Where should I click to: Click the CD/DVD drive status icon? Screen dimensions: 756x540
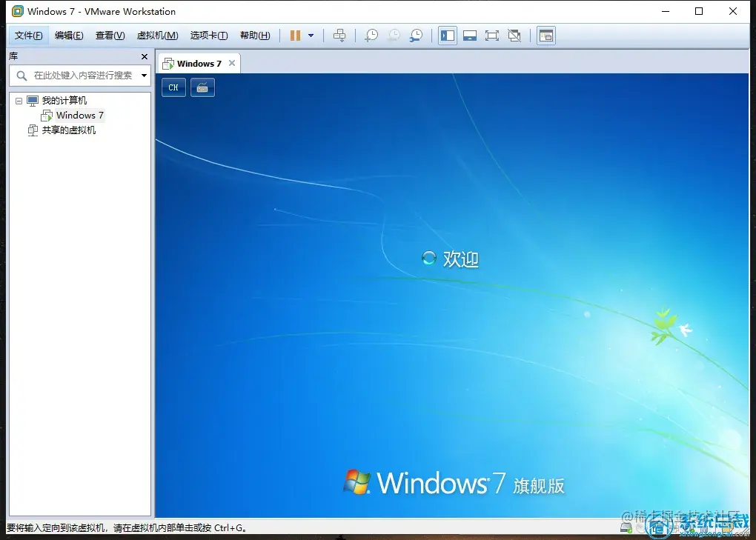640,527
